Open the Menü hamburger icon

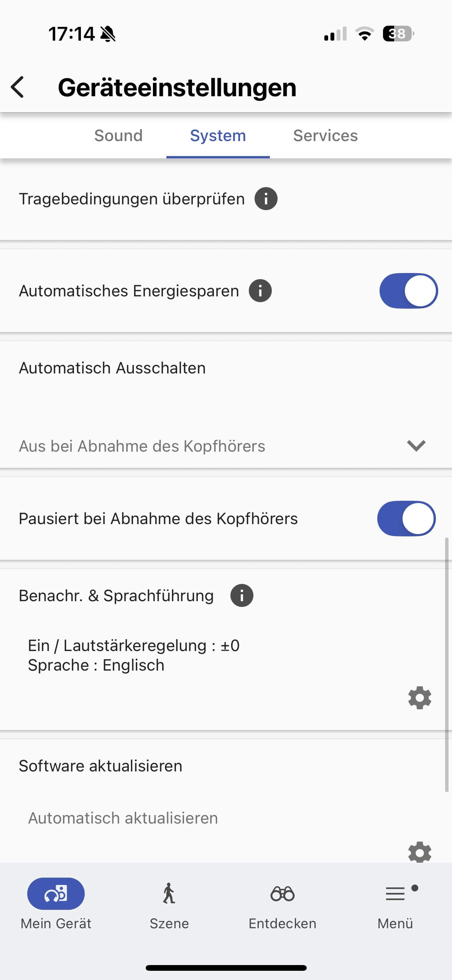point(395,894)
